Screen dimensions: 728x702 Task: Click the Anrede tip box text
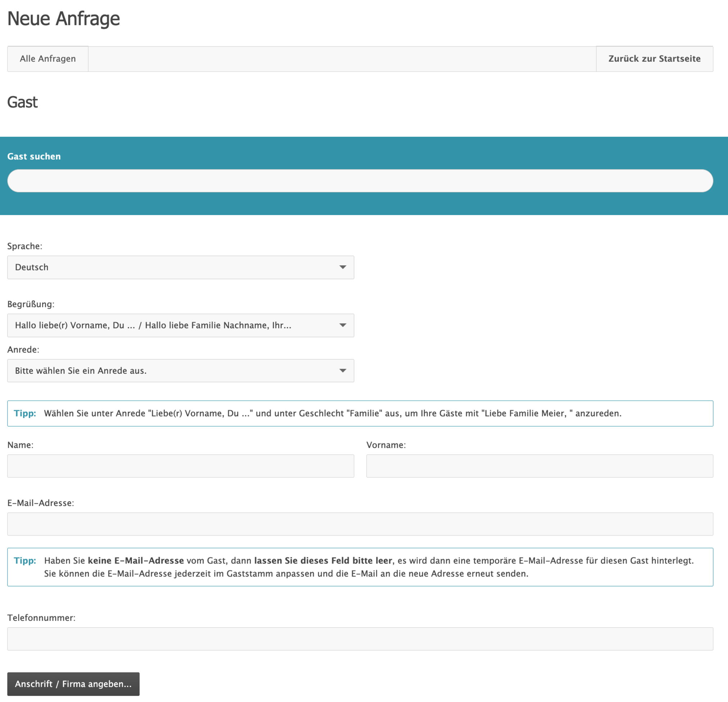tap(332, 414)
